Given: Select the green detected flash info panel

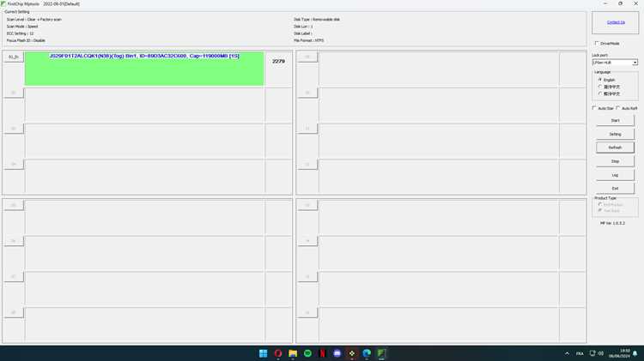Looking at the screenshot, I should click(144, 69).
